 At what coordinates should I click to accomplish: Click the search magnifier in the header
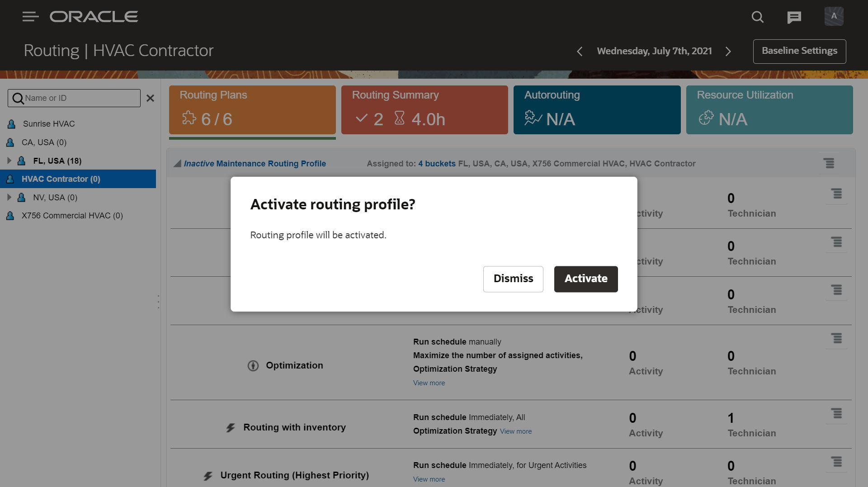pyautogui.click(x=758, y=17)
